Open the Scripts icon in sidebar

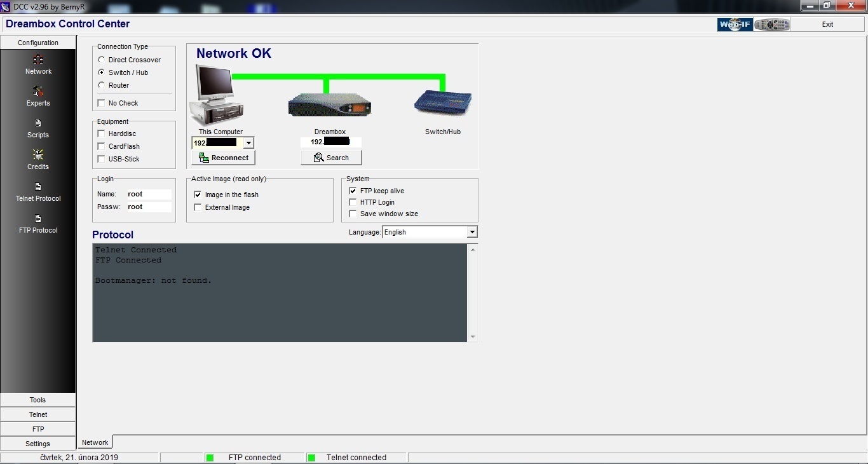click(38, 123)
